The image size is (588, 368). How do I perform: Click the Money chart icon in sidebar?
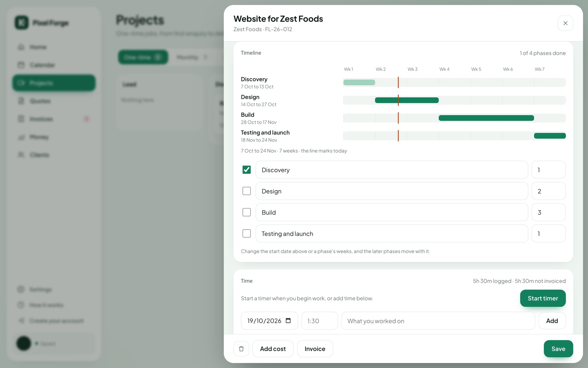click(x=21, y=137)
